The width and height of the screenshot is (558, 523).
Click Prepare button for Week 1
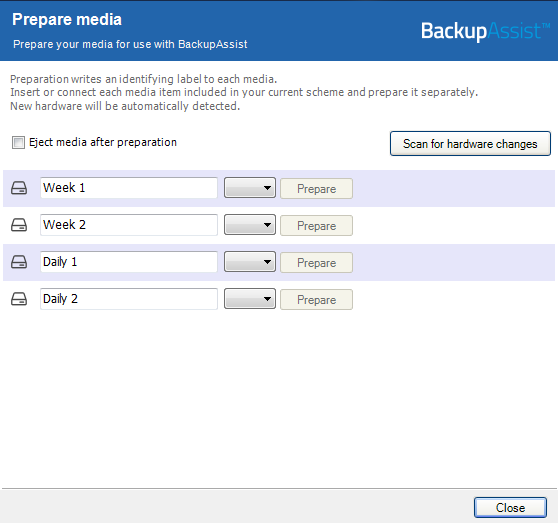tap(316, 189)
